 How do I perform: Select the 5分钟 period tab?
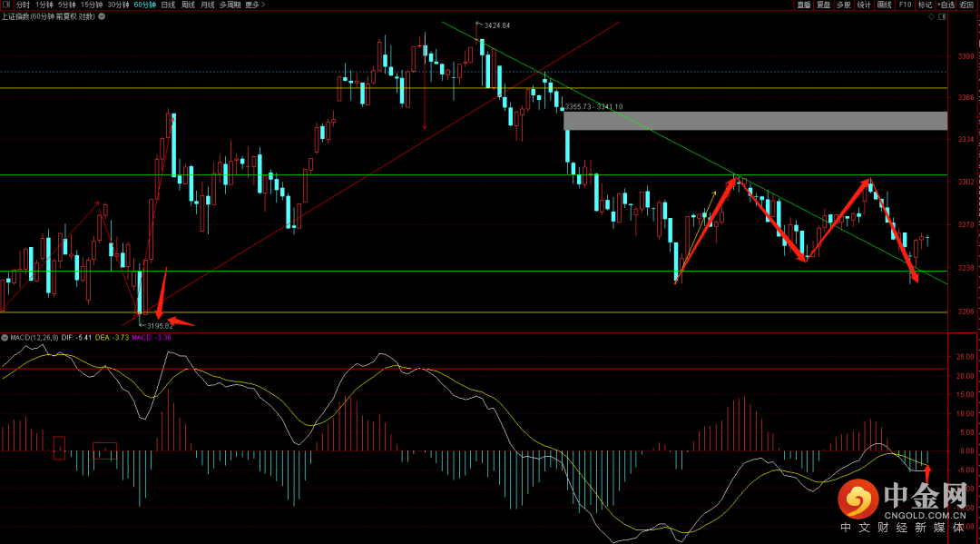pyautogui.click(x=67, y=5)
